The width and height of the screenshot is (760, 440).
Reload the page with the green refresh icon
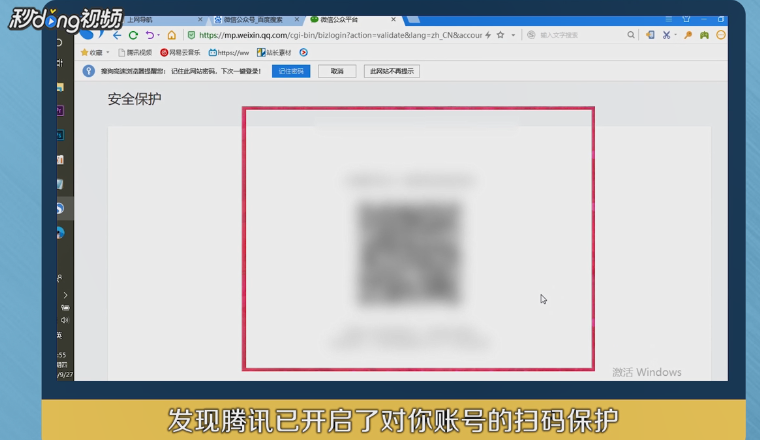[x=133, y=35]
